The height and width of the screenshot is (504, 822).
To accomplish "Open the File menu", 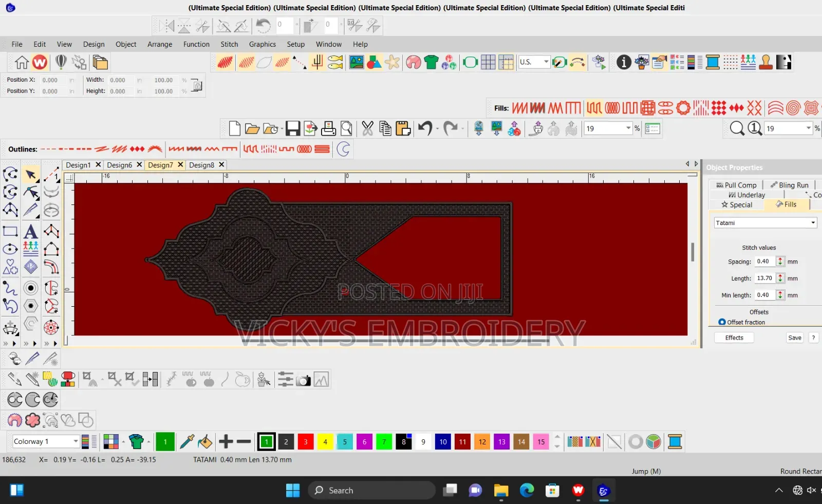I will point(17,44).
